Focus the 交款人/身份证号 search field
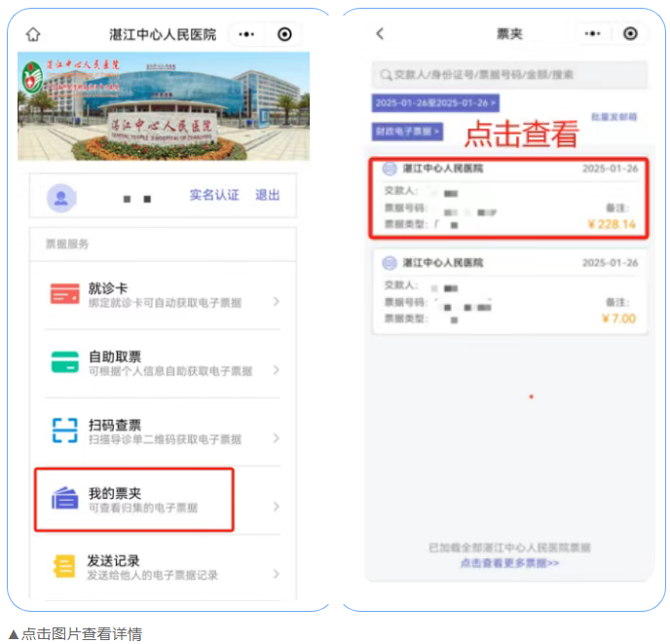 [x=509, y=75]
